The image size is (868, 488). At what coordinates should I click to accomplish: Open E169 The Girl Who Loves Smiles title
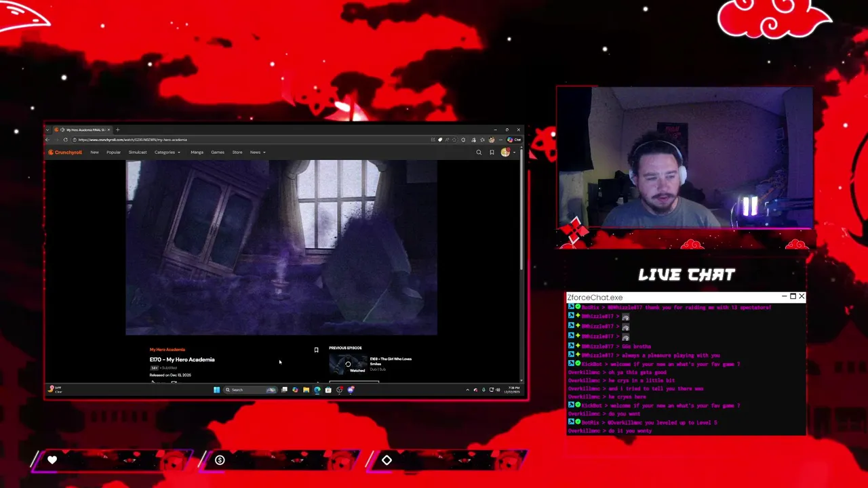click(x=391, y=361)
